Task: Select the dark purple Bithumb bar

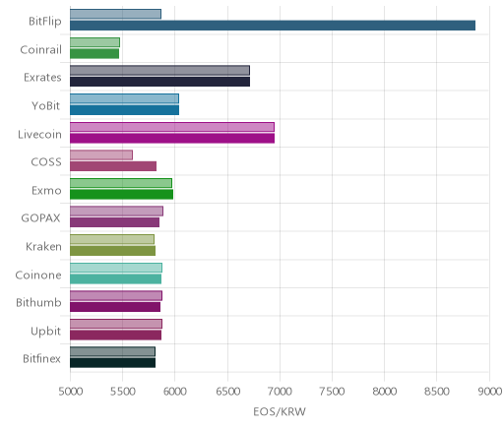Action: pos(115,307)
